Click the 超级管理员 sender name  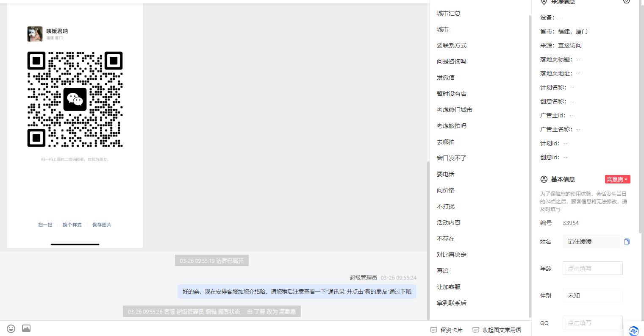click(363, 278)
